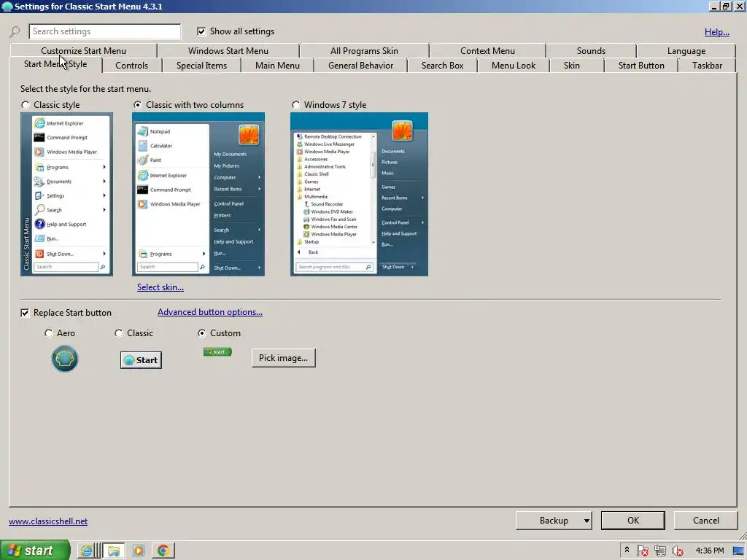Switch to the Customize Start Menu tab
Screen dimensions: 747x560
[83, 51]
